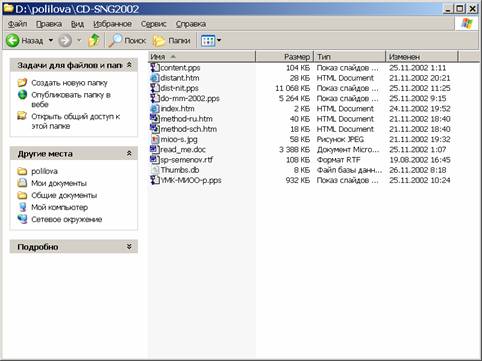Click the 'Рисунок JPEG' type cell
Screen dimensions: 482x361
click(340, 139)
